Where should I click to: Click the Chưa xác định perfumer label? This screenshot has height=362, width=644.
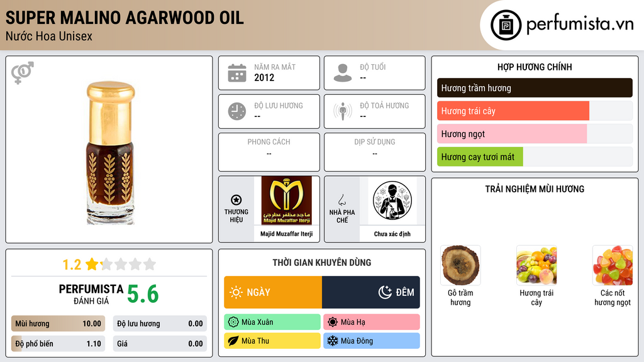pyautogui.click(x=392, y=234)
